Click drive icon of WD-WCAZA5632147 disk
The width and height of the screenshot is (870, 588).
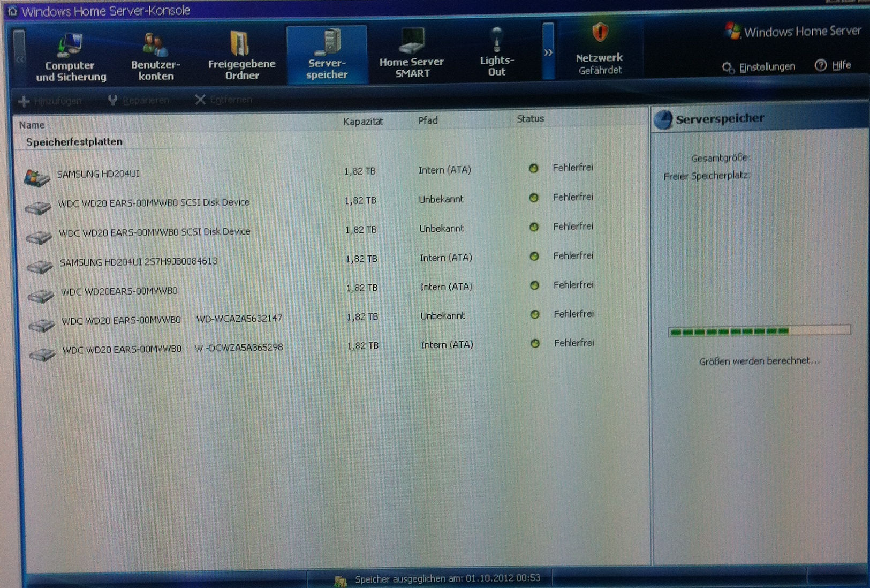pos(42,325)
